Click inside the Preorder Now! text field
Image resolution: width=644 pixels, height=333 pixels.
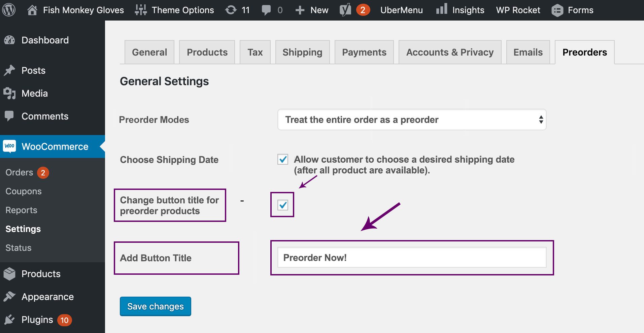pyautogui.click(x=411, y=258)
